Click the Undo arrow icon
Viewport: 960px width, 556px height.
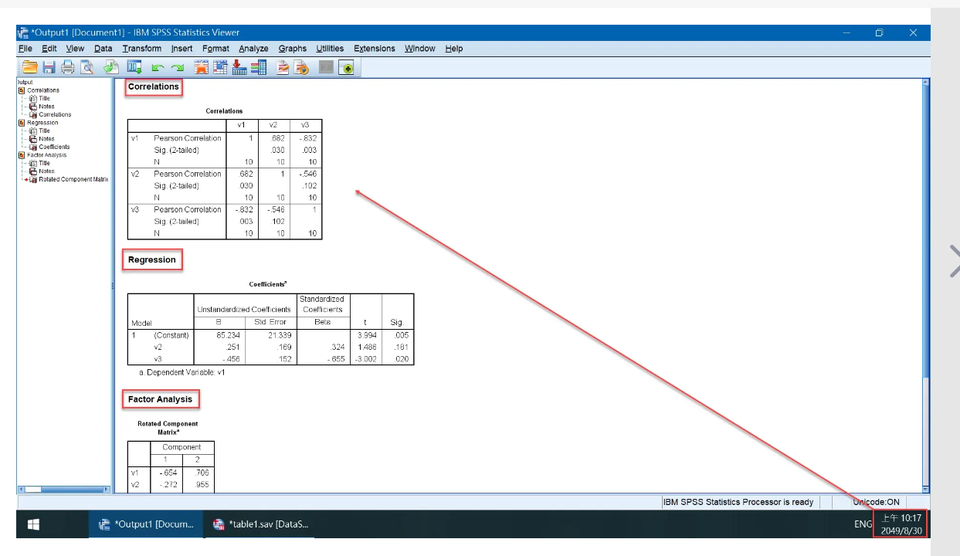click(x=157, y=68)
